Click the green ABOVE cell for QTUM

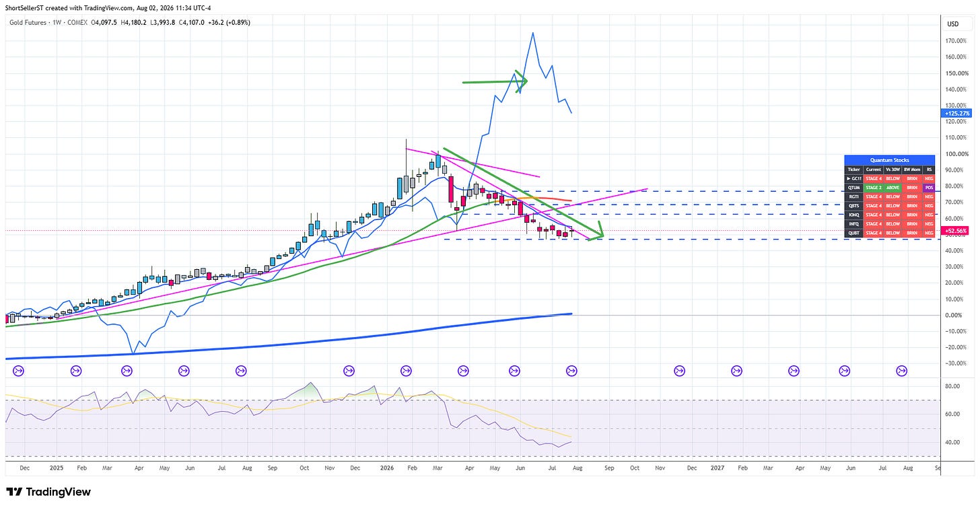tap(893, 188)
